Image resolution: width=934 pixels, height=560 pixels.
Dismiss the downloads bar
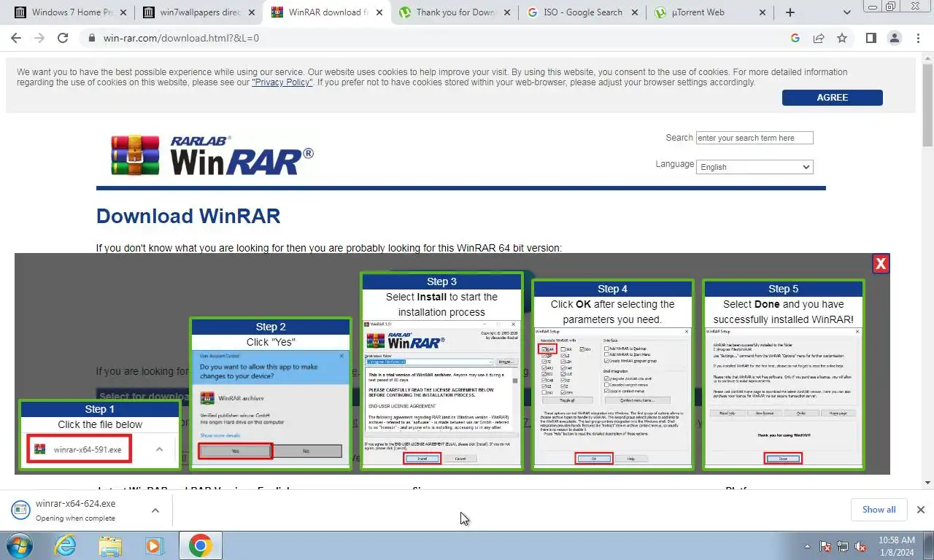(x=920, y=510)
